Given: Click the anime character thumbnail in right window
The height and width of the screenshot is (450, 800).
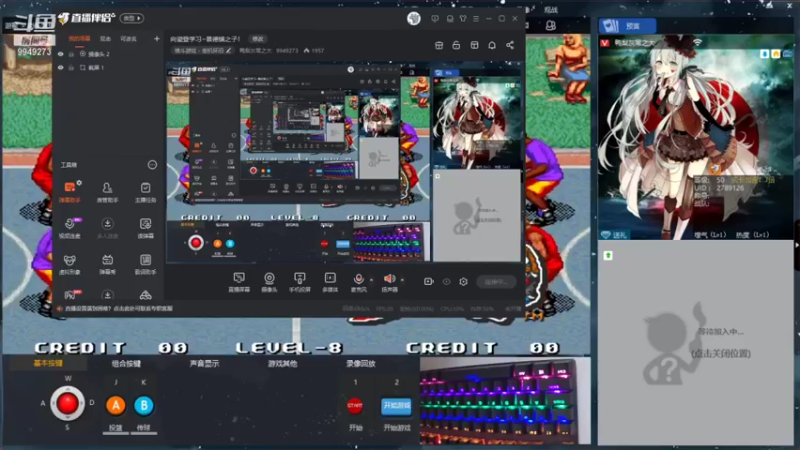Looking at the screenshot, I should 696,137.
